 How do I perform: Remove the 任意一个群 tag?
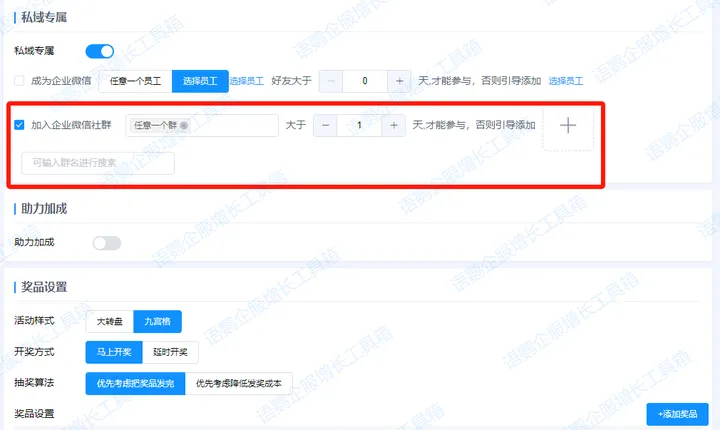click(x=184, y=125)
